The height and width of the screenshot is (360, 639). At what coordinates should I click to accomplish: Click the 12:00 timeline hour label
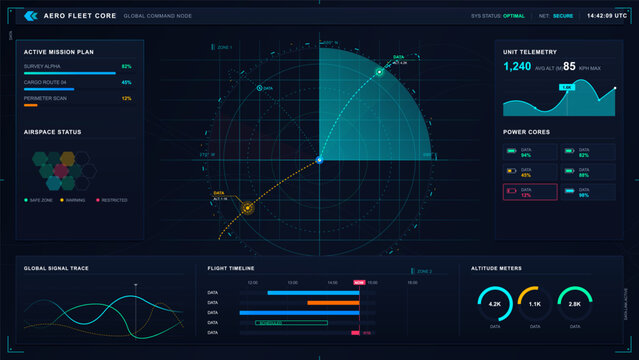click(253, 283)
